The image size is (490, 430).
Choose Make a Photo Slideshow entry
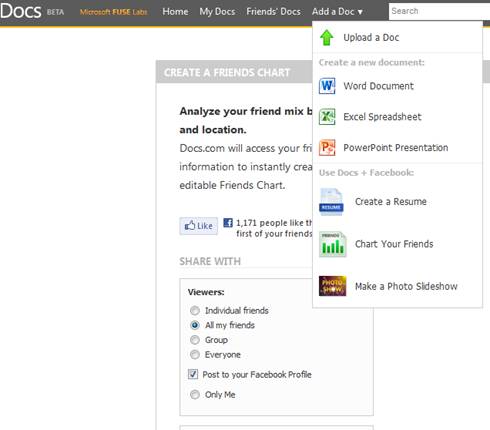point(397,286)
